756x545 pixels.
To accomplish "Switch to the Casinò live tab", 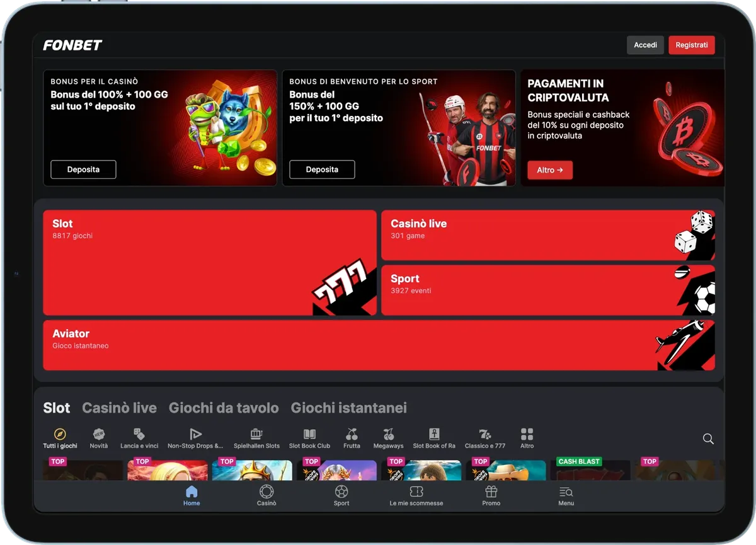I will coord(119,408).
